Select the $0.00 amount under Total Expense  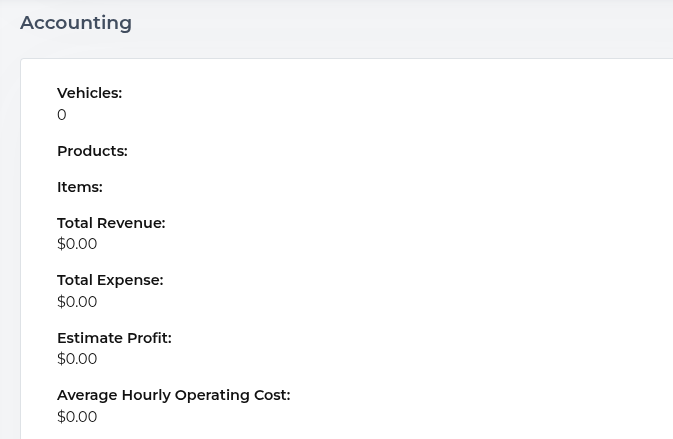click(77, 302)
